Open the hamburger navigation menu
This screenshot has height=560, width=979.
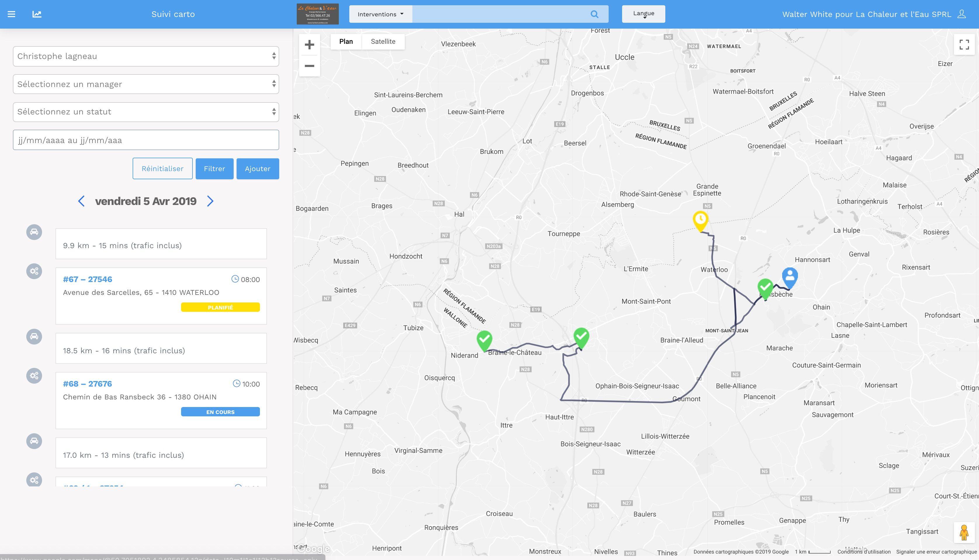click(x=12, y=14)
